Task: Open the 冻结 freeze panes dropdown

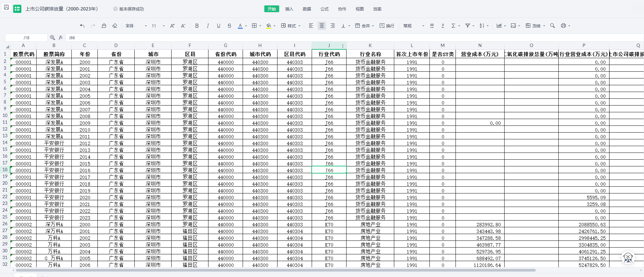Action: point(535,26)
